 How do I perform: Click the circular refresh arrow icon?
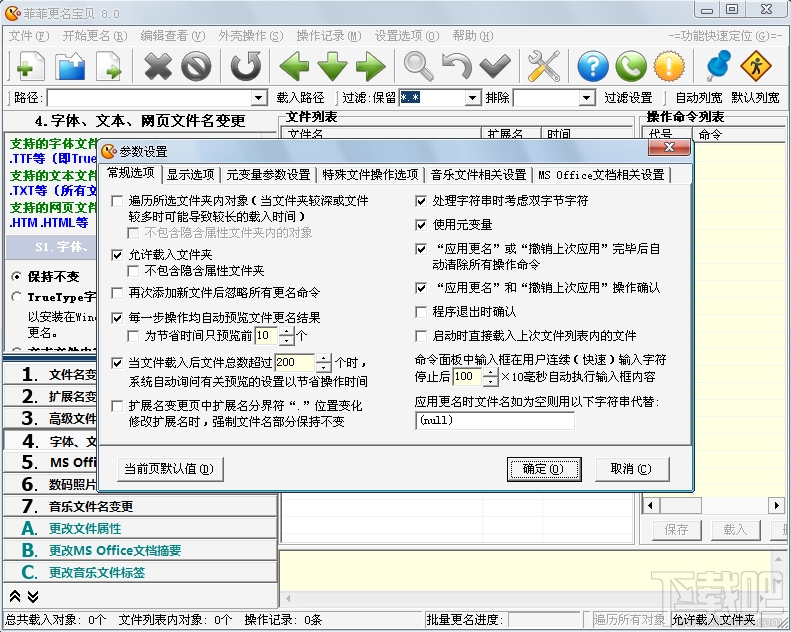246,66
